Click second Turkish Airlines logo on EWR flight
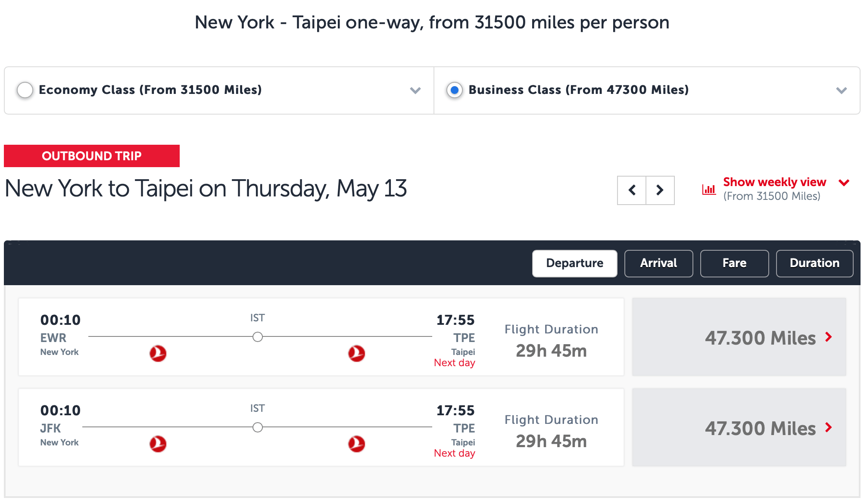The height and width of the screenshot is (504, 867). (x=356, y=353)
